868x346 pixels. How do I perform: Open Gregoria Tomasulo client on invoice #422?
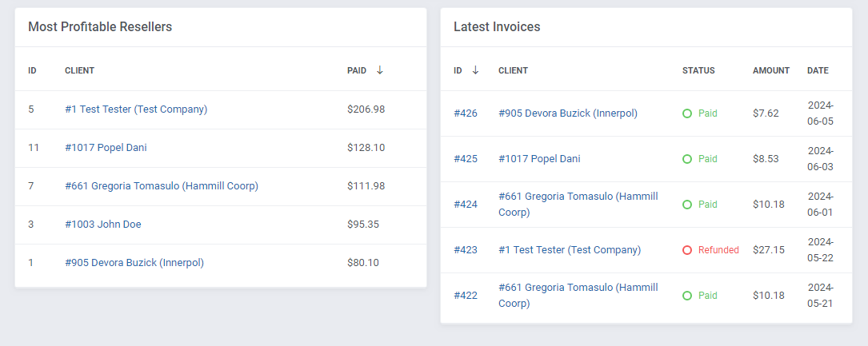pyautogui.click(x=578, y=296)
